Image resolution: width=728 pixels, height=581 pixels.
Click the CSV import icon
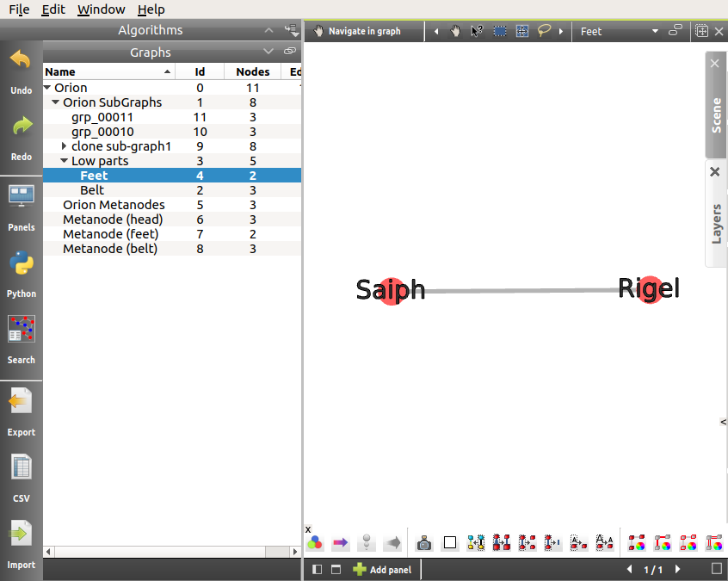21,468
